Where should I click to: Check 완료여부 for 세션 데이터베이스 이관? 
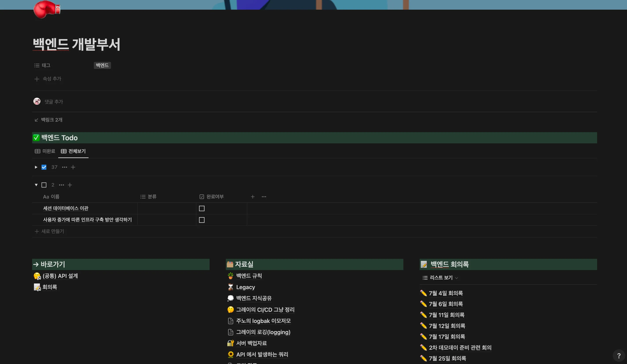[201, 208]
